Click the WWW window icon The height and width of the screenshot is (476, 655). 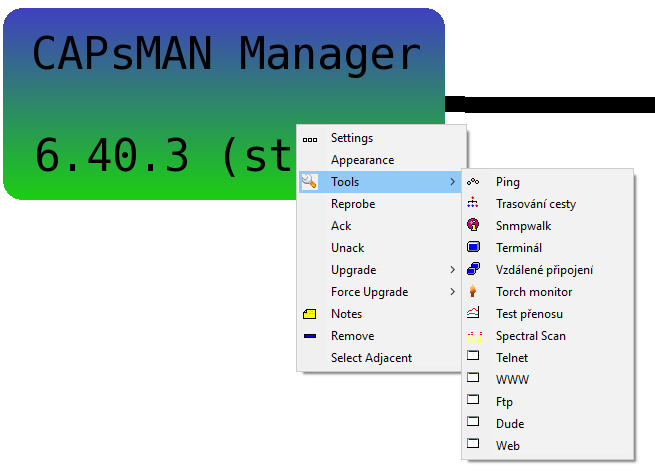point(473,377)
